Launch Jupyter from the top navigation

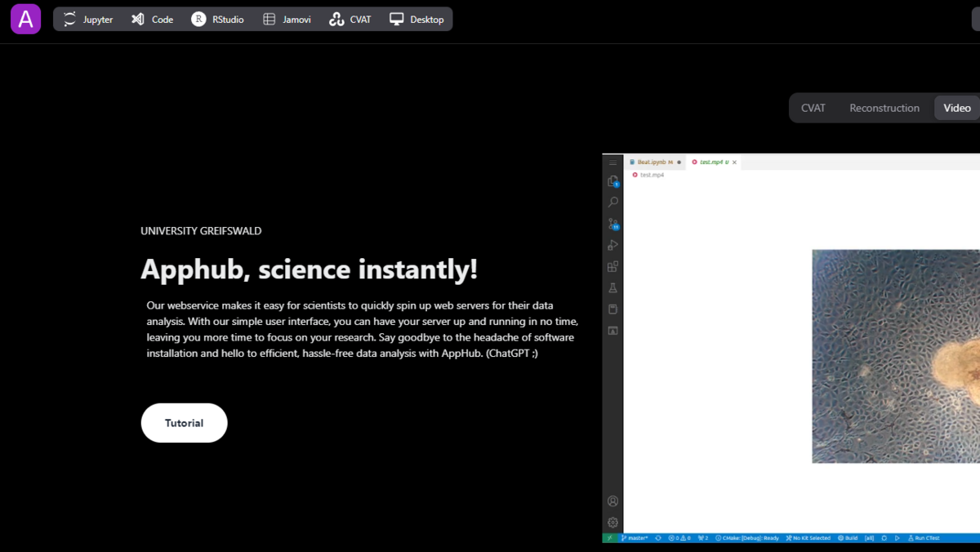click(x=88, y=20)
